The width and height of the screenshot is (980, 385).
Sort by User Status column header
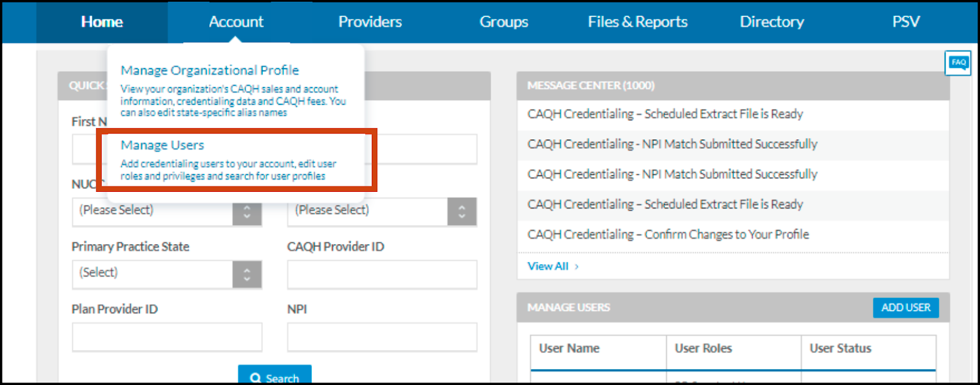pos(840,348)
